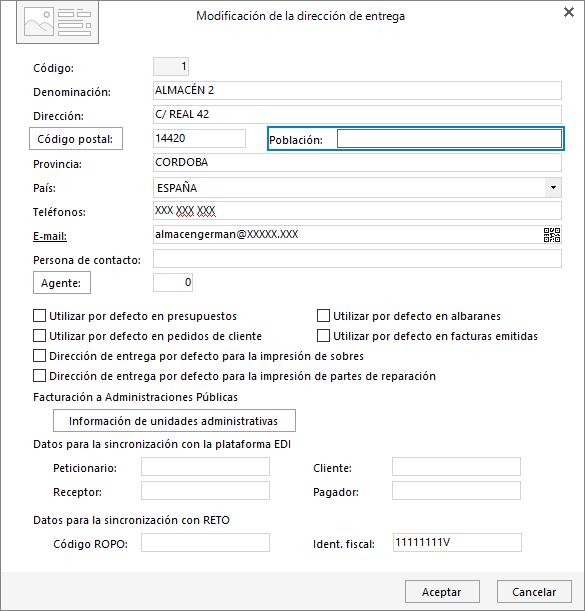585x611 pixels.
Task: Check default address for partes de reparación
Action: click(39, 376)
